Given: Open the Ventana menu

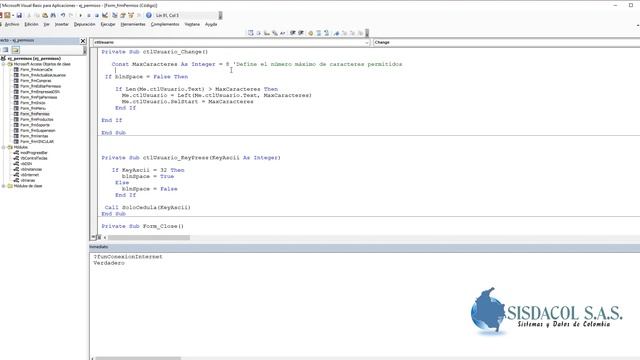Looking at the screenshot, I should tap(192, 24).
